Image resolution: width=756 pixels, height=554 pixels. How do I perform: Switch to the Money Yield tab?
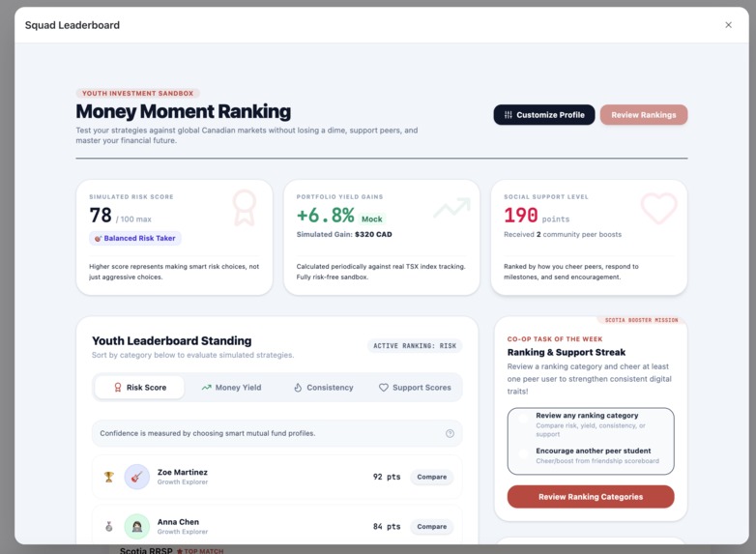pos(231,387)
